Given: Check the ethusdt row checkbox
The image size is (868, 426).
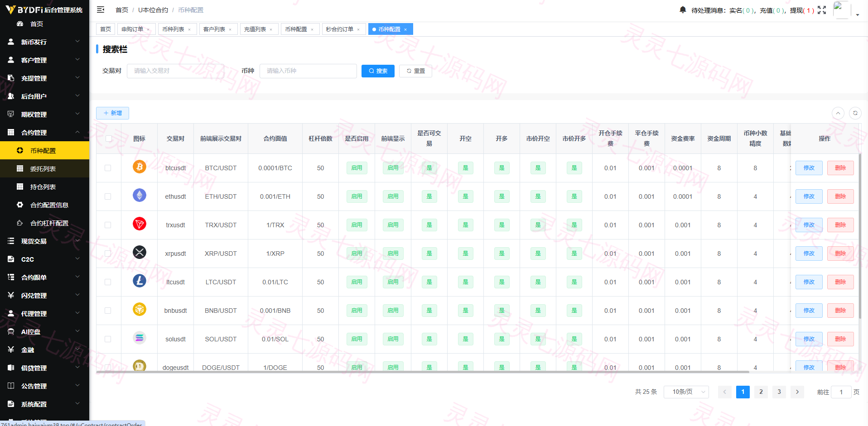Looking at the screenshot, I should [108, 196].
